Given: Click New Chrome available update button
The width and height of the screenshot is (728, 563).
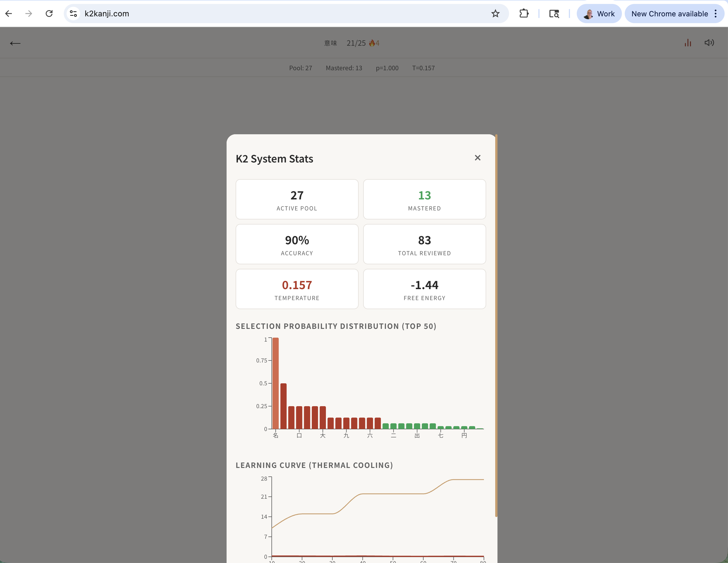Looking at the screenshot, I should pyautogui.click(x=669, y=14).
